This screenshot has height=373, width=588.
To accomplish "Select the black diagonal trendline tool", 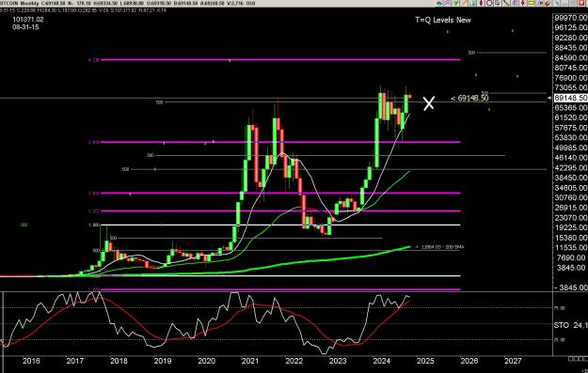I will tap(506, 3).
